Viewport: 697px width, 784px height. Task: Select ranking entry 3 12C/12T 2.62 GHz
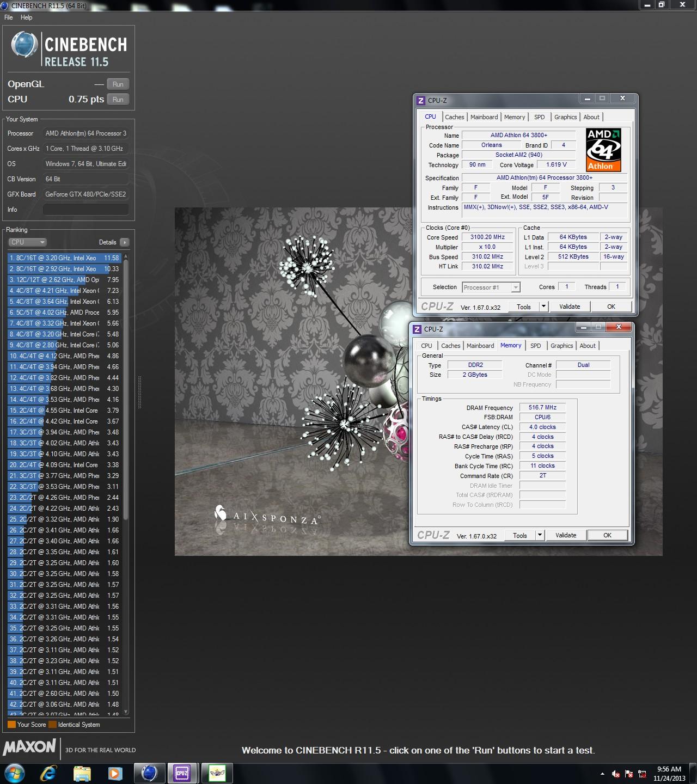tap(64, 280)
